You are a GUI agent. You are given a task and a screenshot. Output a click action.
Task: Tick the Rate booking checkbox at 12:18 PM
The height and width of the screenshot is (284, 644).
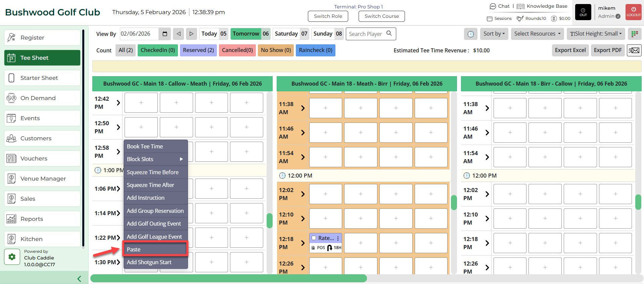coord(314,238)
